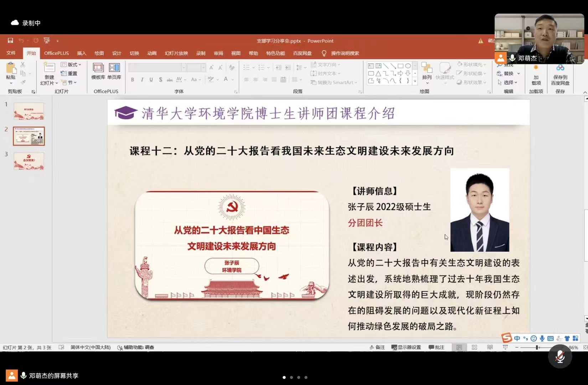Select the rectangle shape in shapes gallery
Viewport: 588px width, 385px height.
[401, 66]
